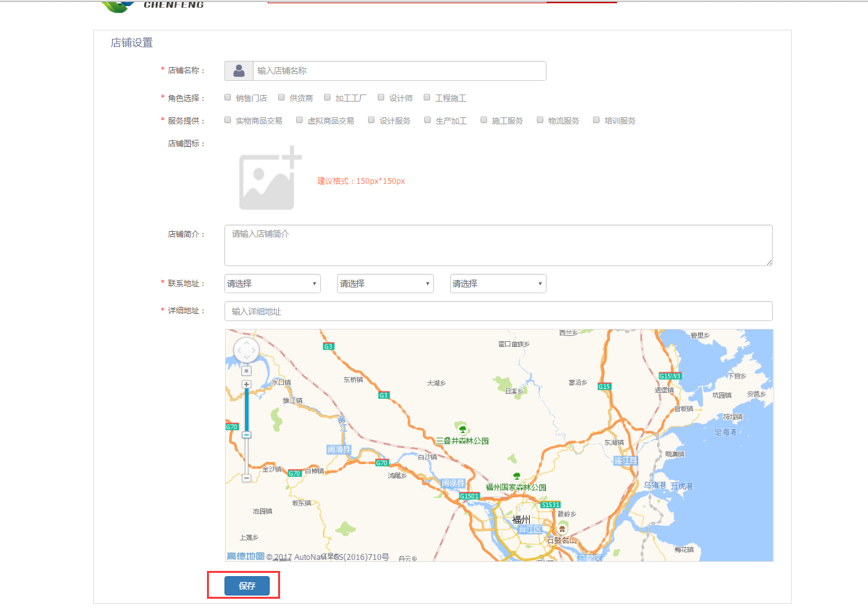Open the last 联系地址 请选择 dropdown
The width and height of the screenshot is (868, 613).
[498, 284]
